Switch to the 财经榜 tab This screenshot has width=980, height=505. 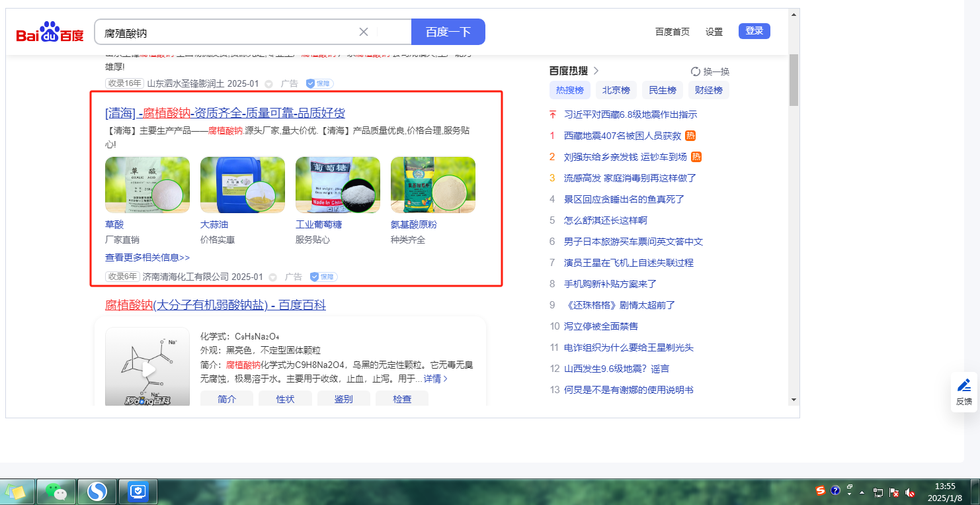pyautogui.click(x=709, y=91)
